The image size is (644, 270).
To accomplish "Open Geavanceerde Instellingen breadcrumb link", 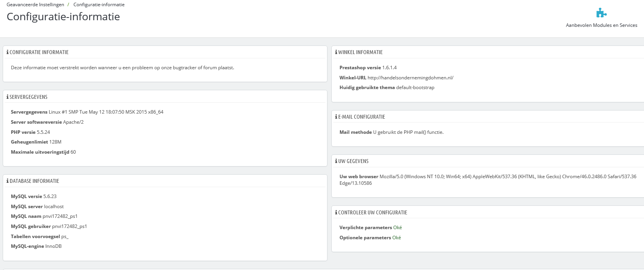I will 35,5.
